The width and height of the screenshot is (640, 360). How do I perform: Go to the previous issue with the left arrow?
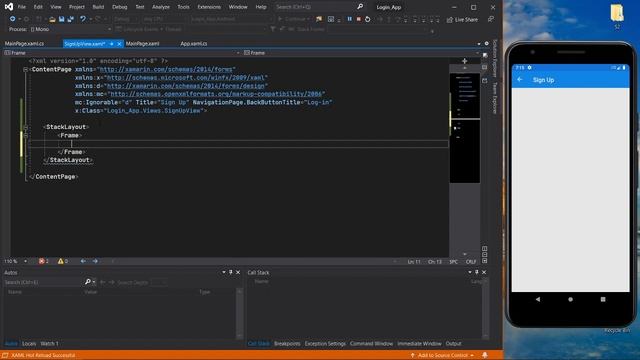[x=83, y=261]
